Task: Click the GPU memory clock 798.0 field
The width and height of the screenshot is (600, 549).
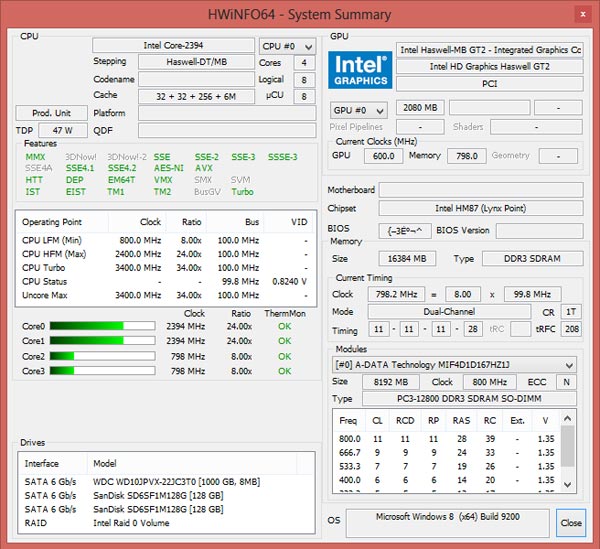Action: [467, 156]
